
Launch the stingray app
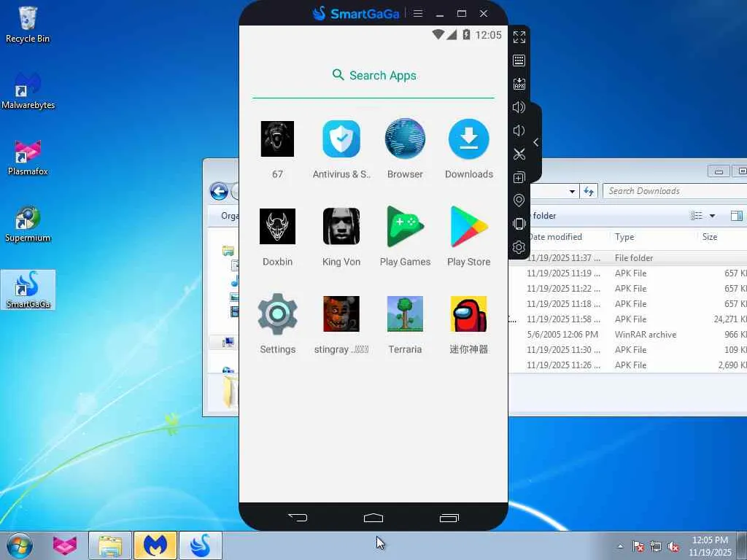(341, 314)
